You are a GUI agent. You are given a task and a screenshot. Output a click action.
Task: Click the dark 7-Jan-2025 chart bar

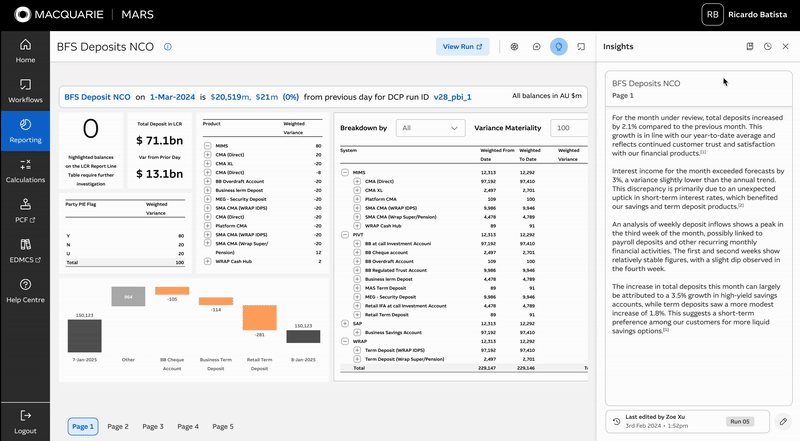pos(85,336)
